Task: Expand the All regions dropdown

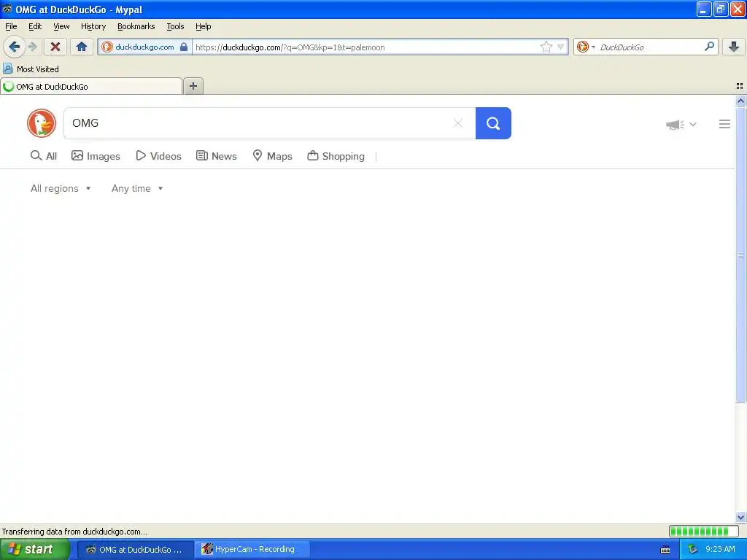Action: [61, 188]
